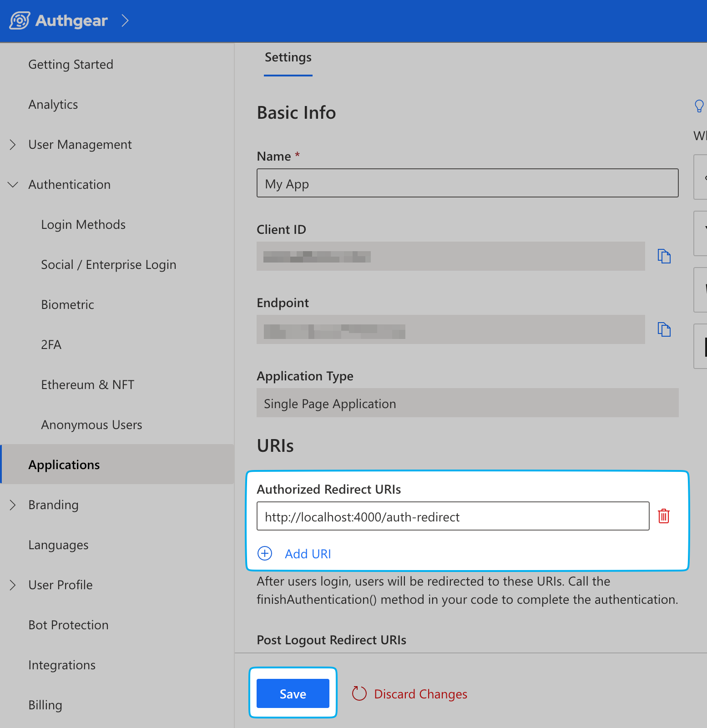This screenshot has width=707, height=728.
Task: Click the lightbulb tip icon
Action: [x=699, y=106]
